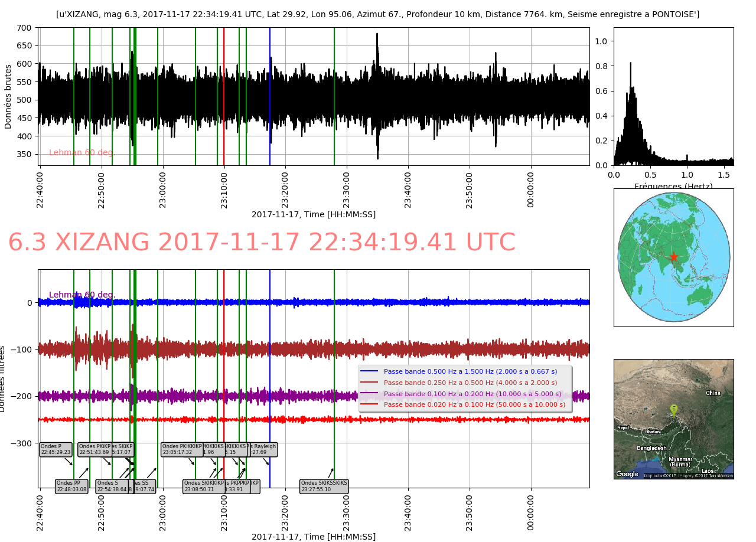Viewport: 756px width, 542px height.
Task: Click the Ondes PKiKP 22:51:43.69 annotation
Action: click(94, 449)
